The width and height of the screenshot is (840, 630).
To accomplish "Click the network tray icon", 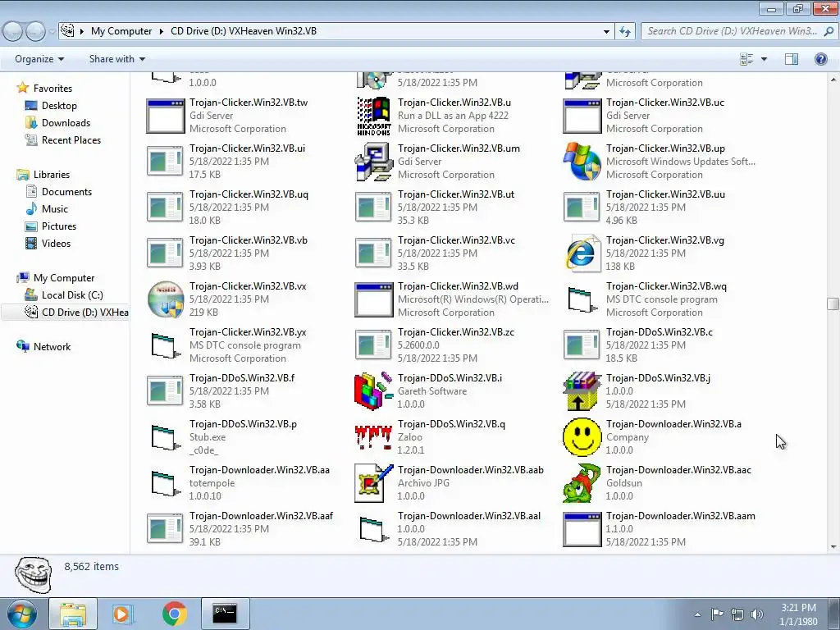I will [x=737, y=614].
